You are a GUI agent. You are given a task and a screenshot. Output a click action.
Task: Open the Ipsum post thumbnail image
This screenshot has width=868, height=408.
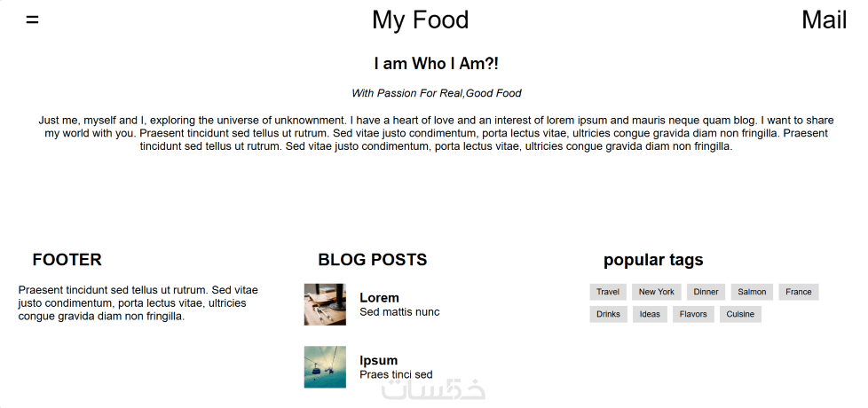325,367
